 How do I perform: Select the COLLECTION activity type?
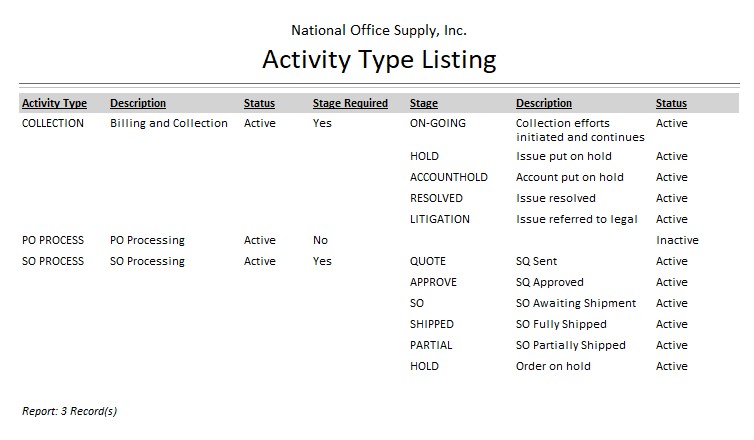(x=53, y=123)
